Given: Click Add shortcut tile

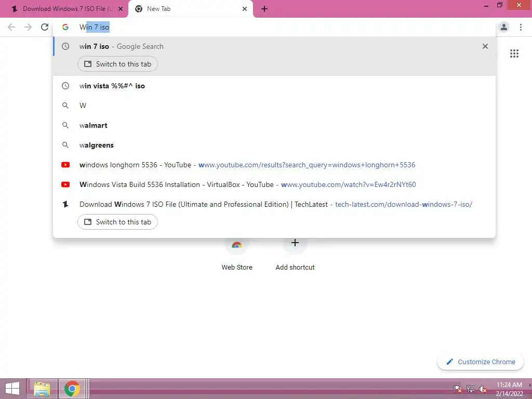Looking at the screenshot, I should click(295, 255).
